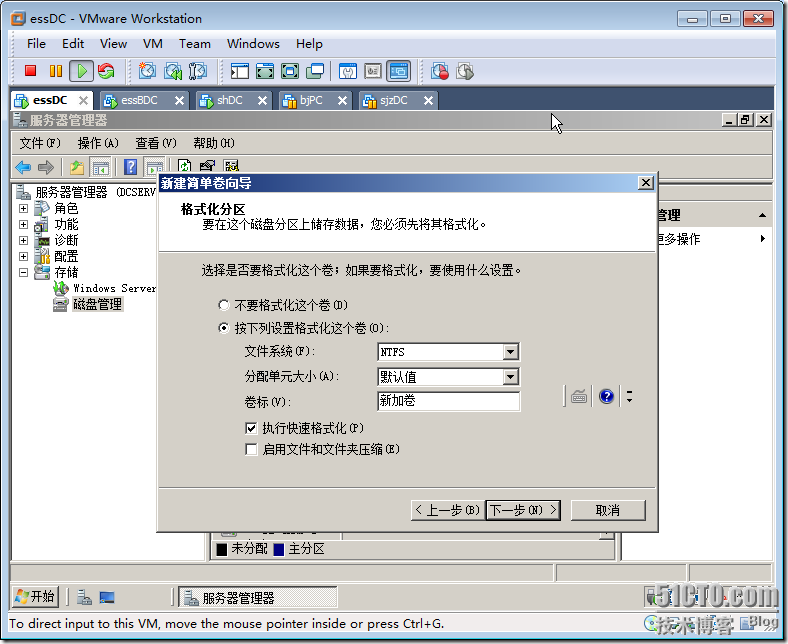Viewport: 788px width, 644px height.
Task: Click the language bar help icon
Action: click(x=607, y=397)
